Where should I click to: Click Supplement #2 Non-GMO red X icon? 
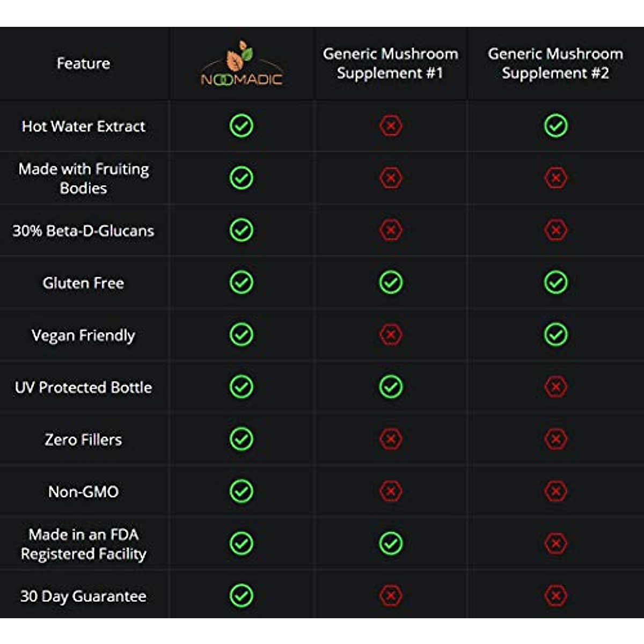[555, 491]
